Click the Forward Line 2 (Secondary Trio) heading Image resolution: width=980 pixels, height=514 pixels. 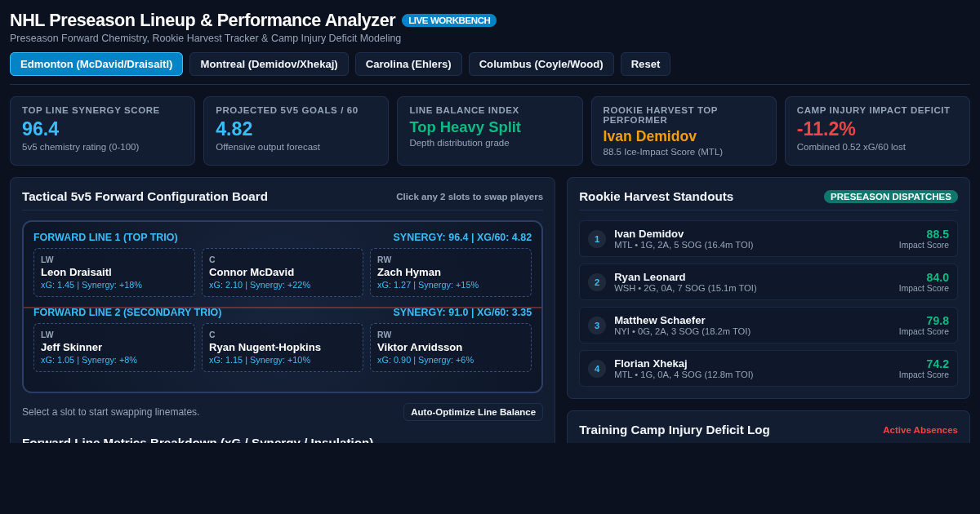[127, 312]
